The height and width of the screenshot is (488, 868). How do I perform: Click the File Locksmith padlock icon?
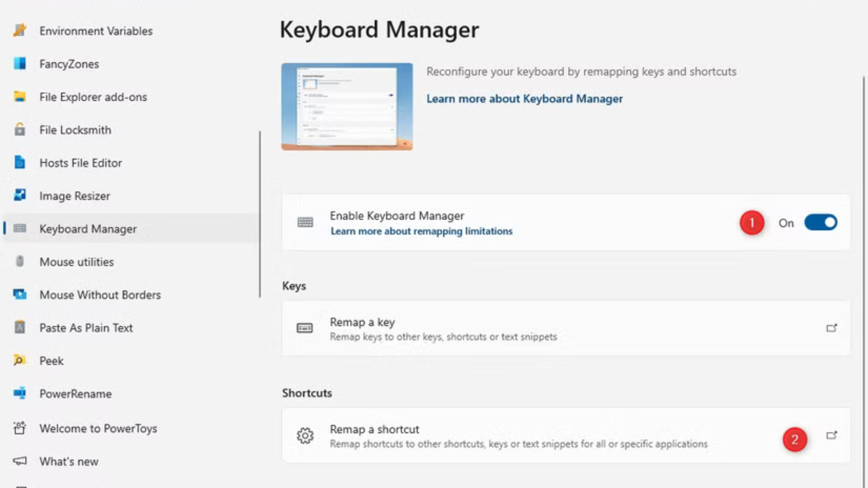coord(20,130)
